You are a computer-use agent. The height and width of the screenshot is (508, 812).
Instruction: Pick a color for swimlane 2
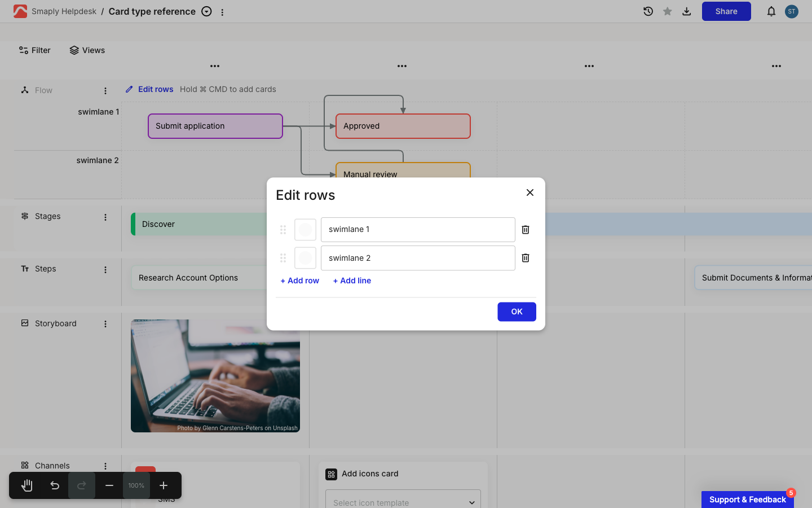(305, 258)
